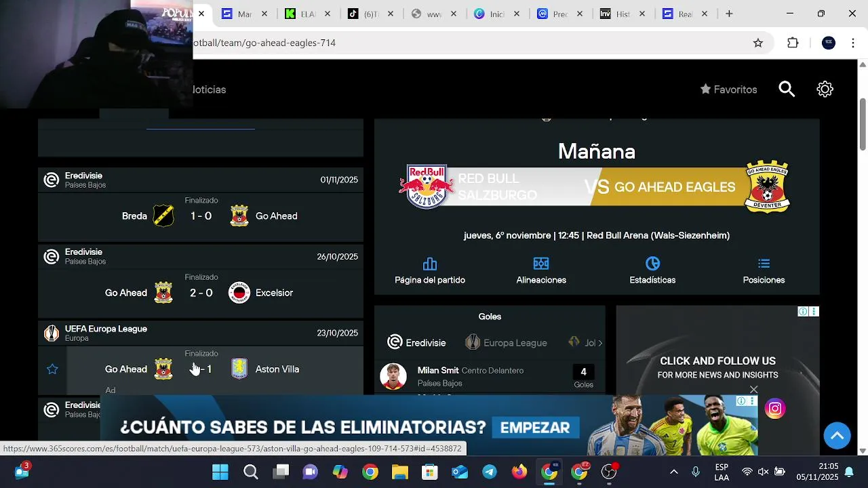
Task: Show more goal competitions with the arrow
Action: coord(599,343)
